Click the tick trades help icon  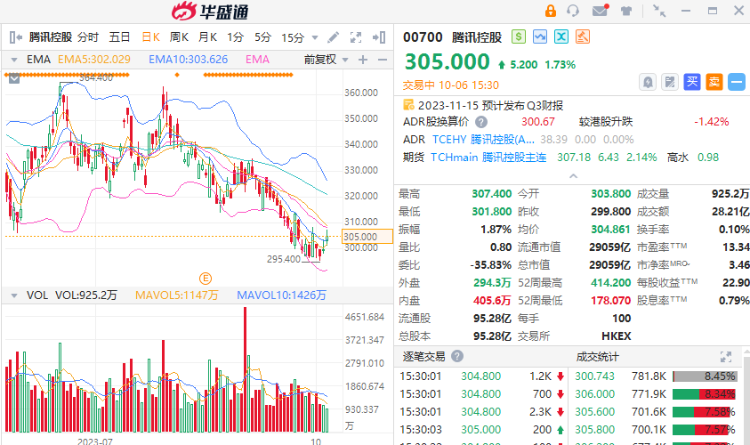(x=457, y=356)
